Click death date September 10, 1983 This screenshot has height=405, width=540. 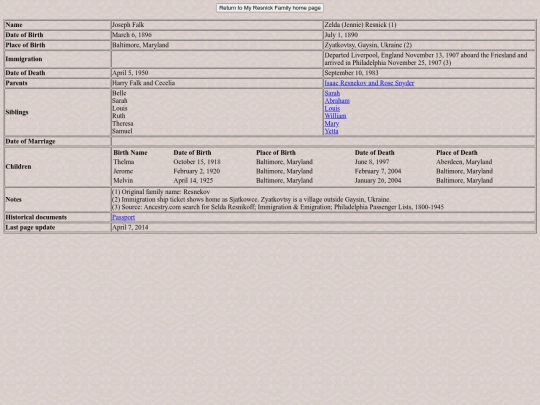(351, 73)
